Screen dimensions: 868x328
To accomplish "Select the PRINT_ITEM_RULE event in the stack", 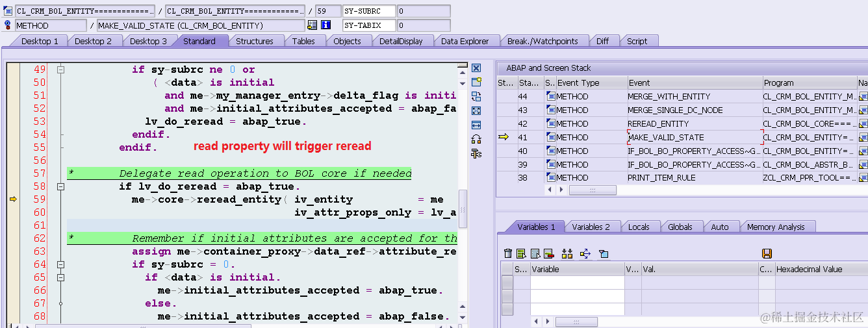I will 695,178.
